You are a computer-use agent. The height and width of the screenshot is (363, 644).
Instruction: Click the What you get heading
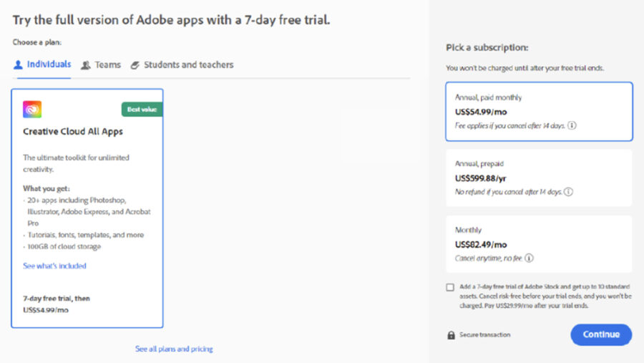click(x=47, y=189)
